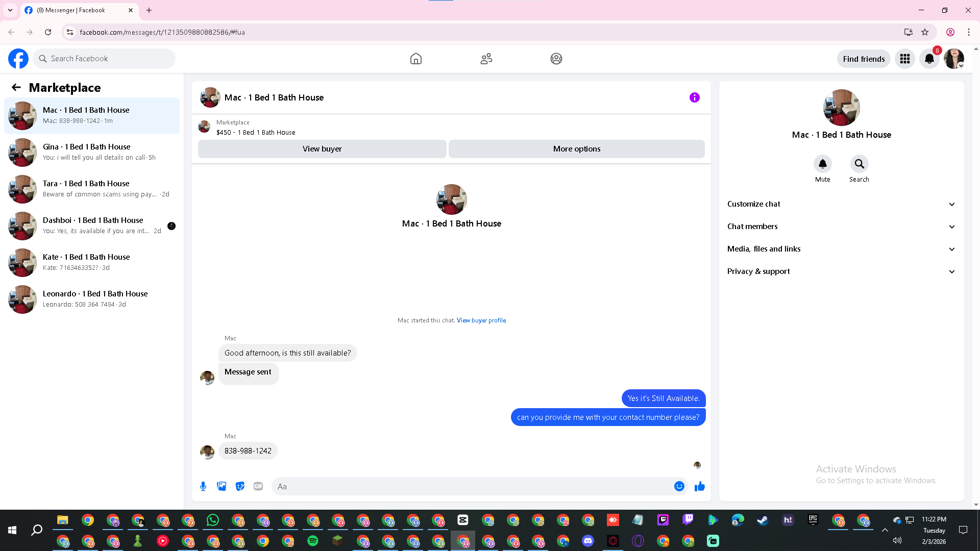
Task: Open the sticker picker icon
Action: click(240, 486)
